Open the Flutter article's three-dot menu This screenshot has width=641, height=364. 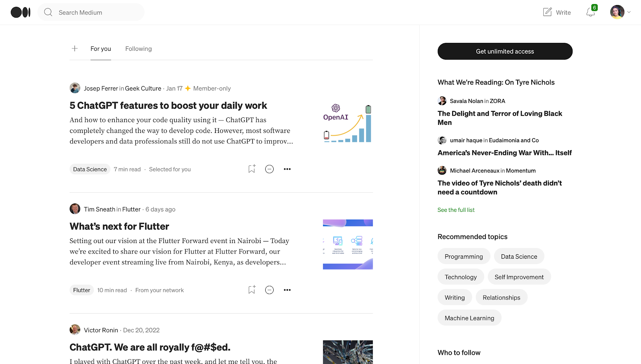287,290
